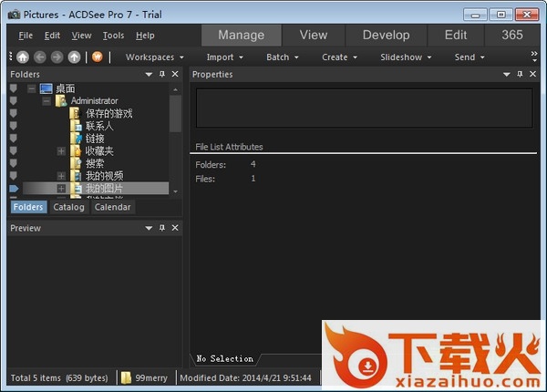Toggle the blue Easy-Select marker for 我的图片
This screenshot has width=547, height=392.
click(x=14, y=189)
